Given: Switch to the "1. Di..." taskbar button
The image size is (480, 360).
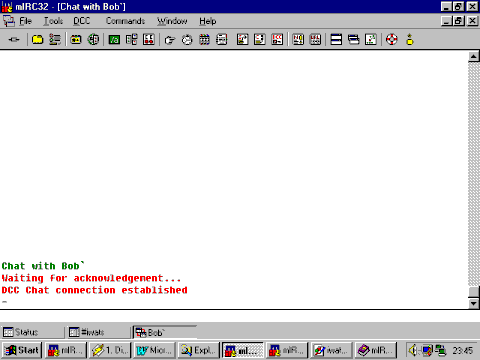Looking at the screenshot, I should pos(110,350).
